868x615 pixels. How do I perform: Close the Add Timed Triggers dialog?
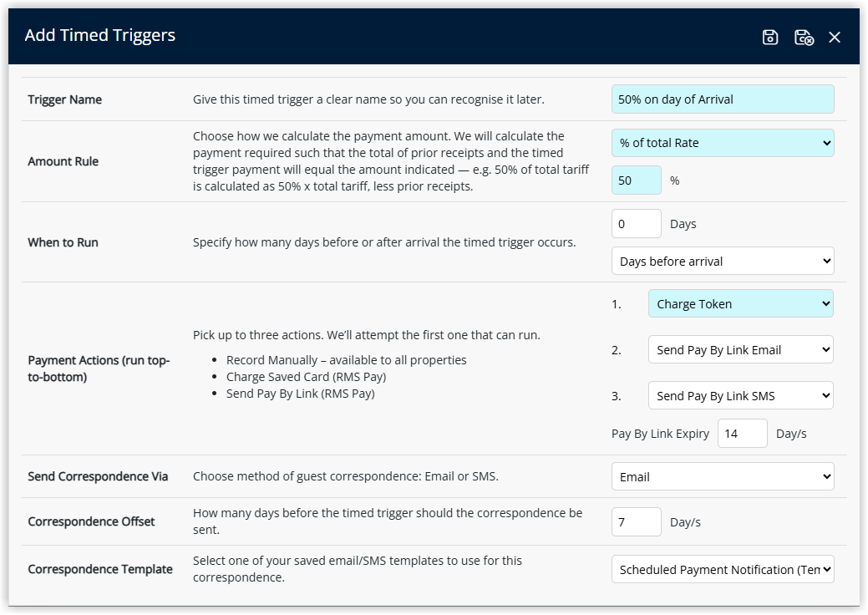click(x=835, y=37)
